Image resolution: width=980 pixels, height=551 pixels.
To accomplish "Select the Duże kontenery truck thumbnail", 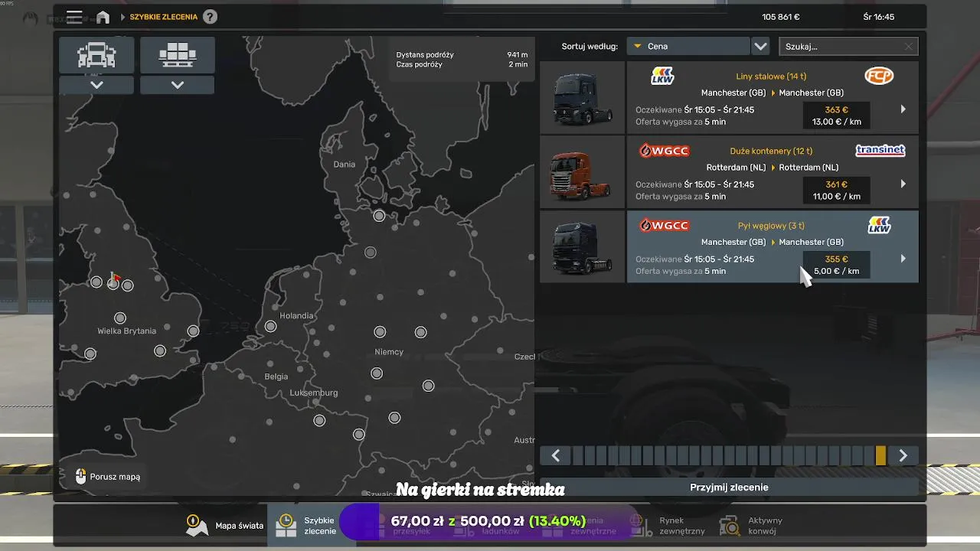I will click(583, 173).
